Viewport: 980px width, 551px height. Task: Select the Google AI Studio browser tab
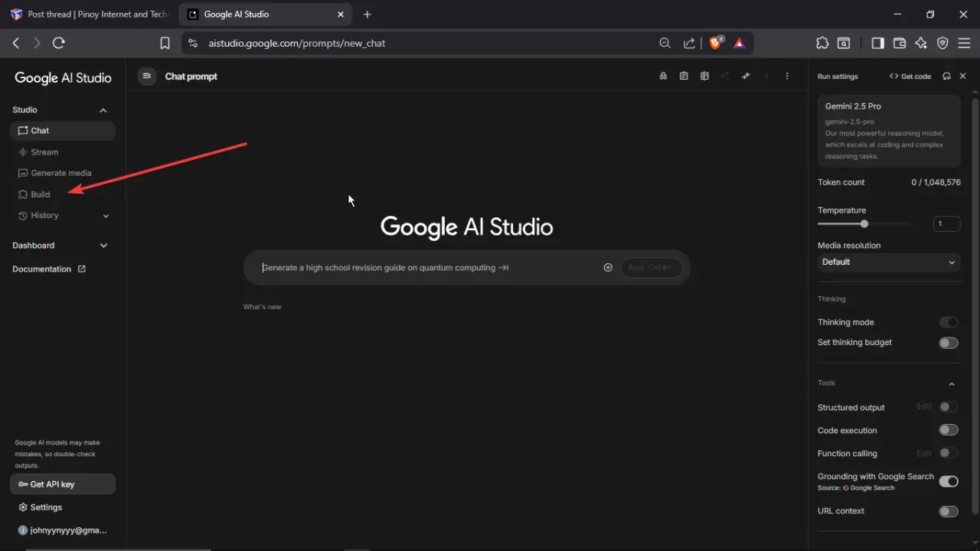coord(266,15)
